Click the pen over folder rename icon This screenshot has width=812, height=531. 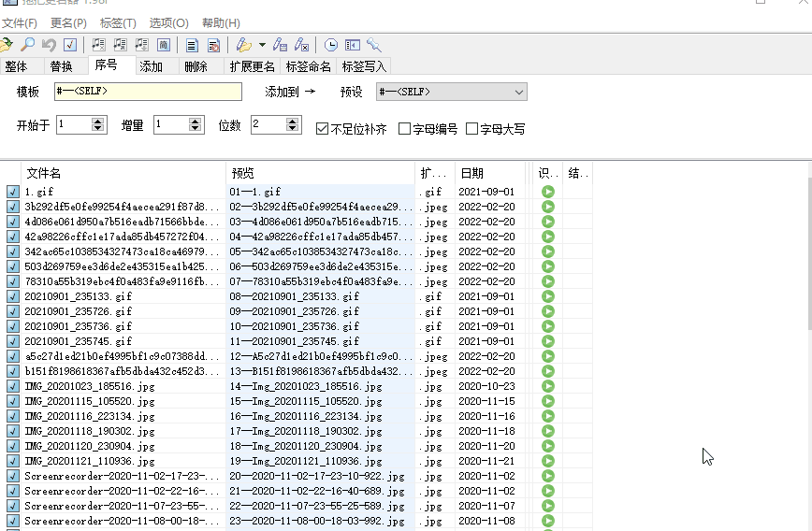pyautogui.click(x=243, y=45)
